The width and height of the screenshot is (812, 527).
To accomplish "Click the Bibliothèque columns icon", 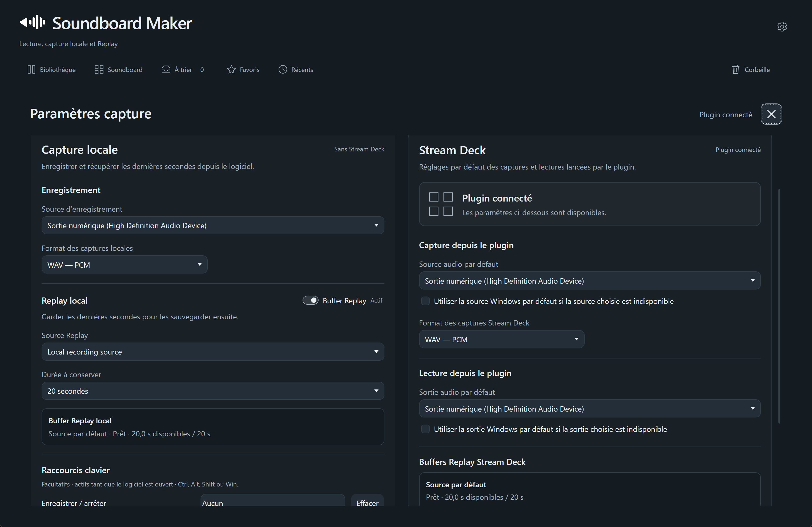I will click(x=31, y=70).
